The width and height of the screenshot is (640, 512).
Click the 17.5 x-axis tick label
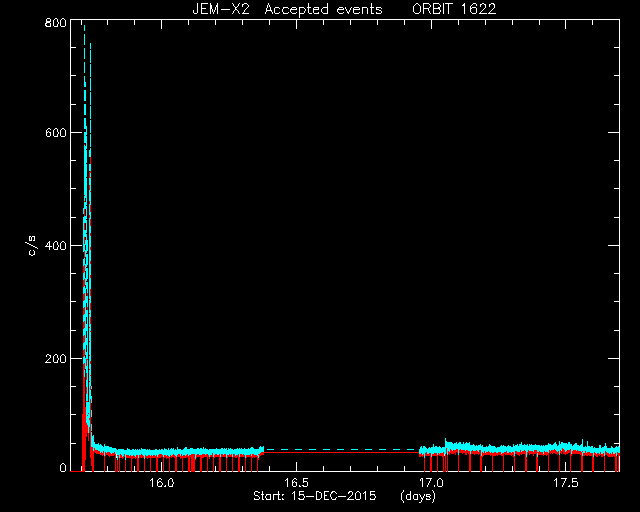pyautogui.click(x=566, y=483)
